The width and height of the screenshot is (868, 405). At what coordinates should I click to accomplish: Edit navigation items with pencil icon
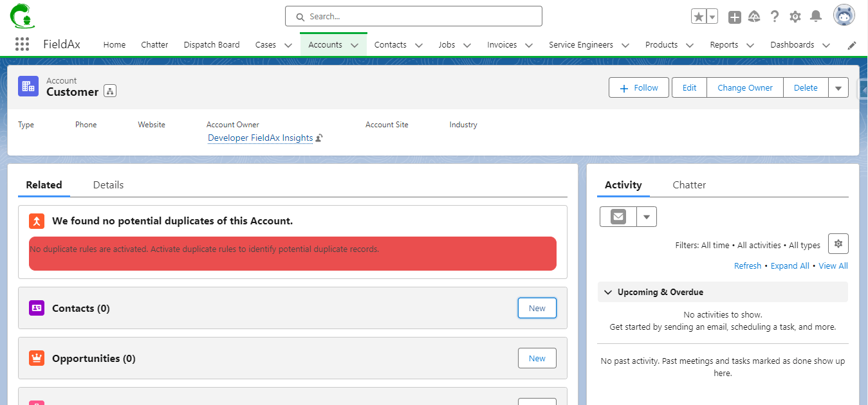[852, 45]
